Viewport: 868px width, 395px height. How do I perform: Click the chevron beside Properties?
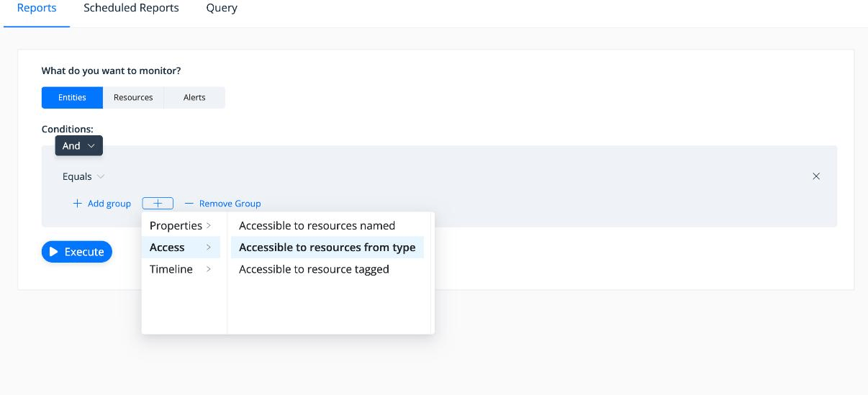(x=209, y=226)
